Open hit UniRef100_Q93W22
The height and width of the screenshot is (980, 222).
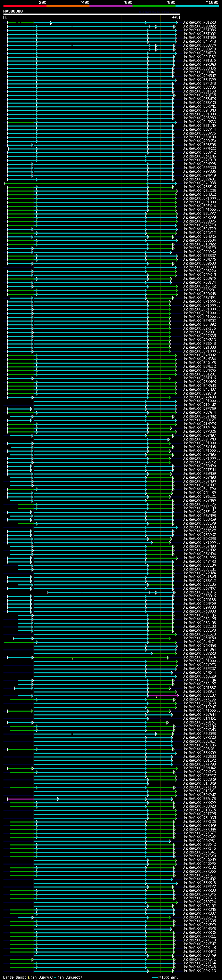point(199,26)
